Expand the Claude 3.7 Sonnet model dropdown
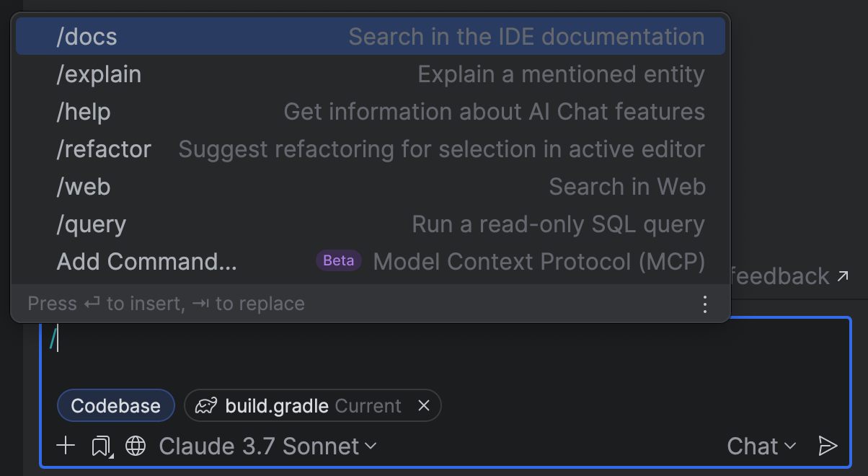 coord(267,446)
